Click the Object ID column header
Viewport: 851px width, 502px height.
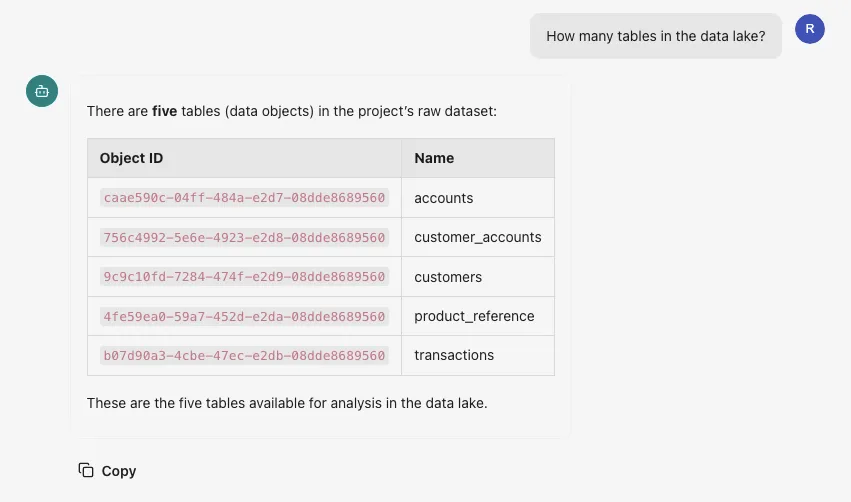(x=131, y=158)
